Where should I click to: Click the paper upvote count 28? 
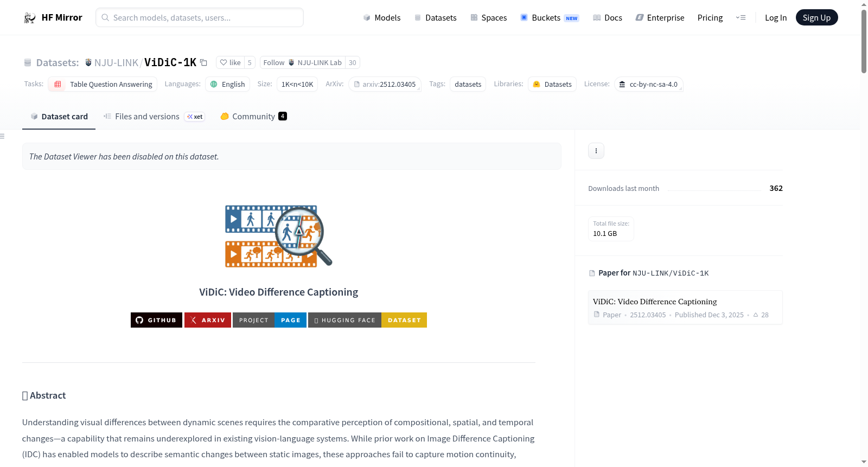point(761,315)
